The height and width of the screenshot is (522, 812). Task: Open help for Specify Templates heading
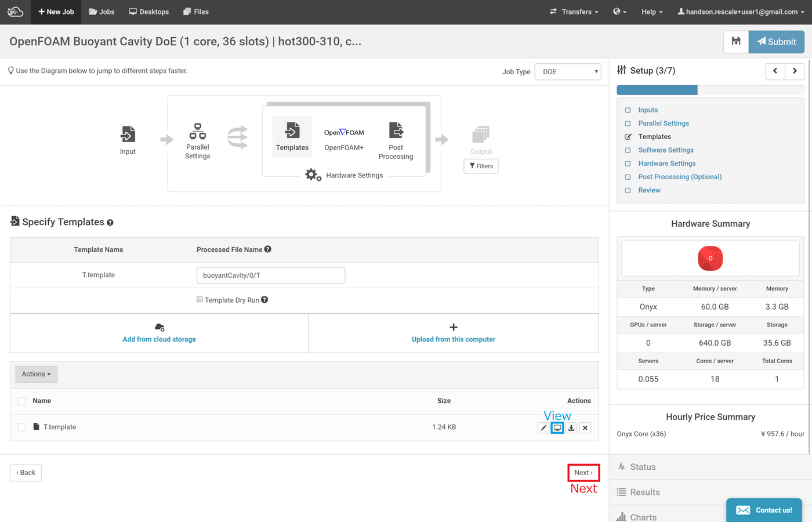[110, 223]
